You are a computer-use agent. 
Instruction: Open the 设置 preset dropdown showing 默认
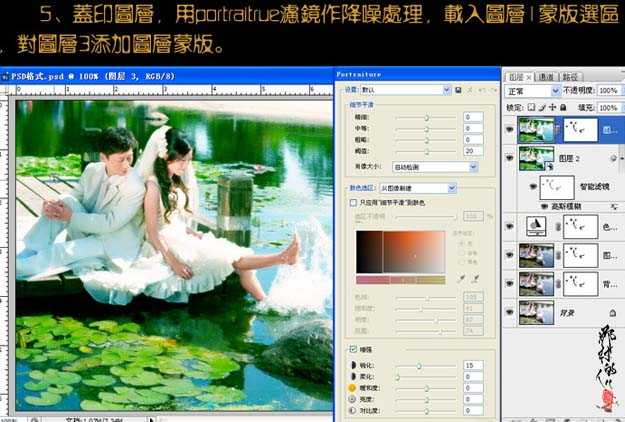pyautogui.click(x=406, y=90)
